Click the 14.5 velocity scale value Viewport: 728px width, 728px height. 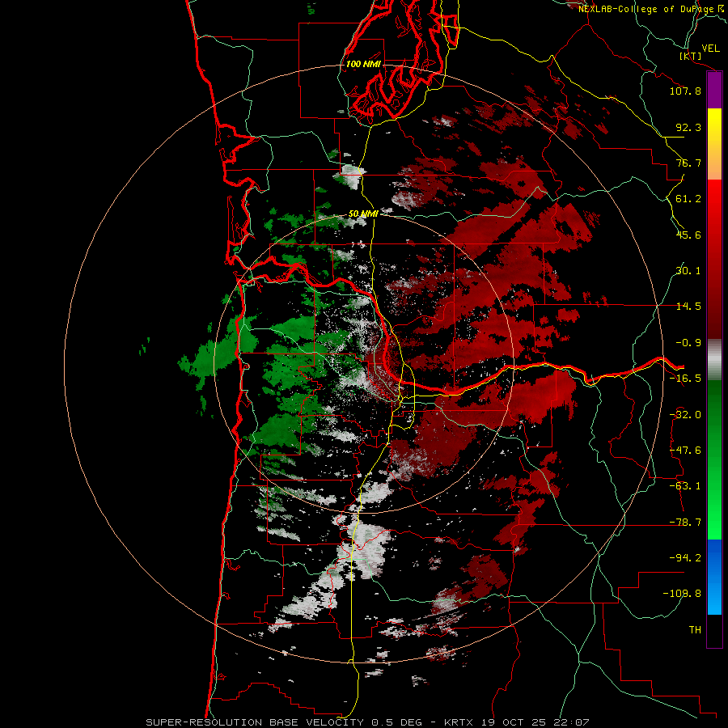(x=688, y=307)
